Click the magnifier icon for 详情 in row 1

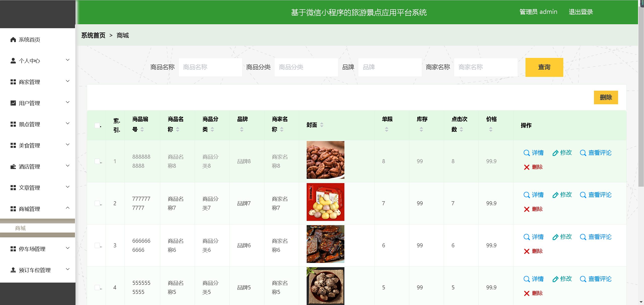[x=526, y=153]
